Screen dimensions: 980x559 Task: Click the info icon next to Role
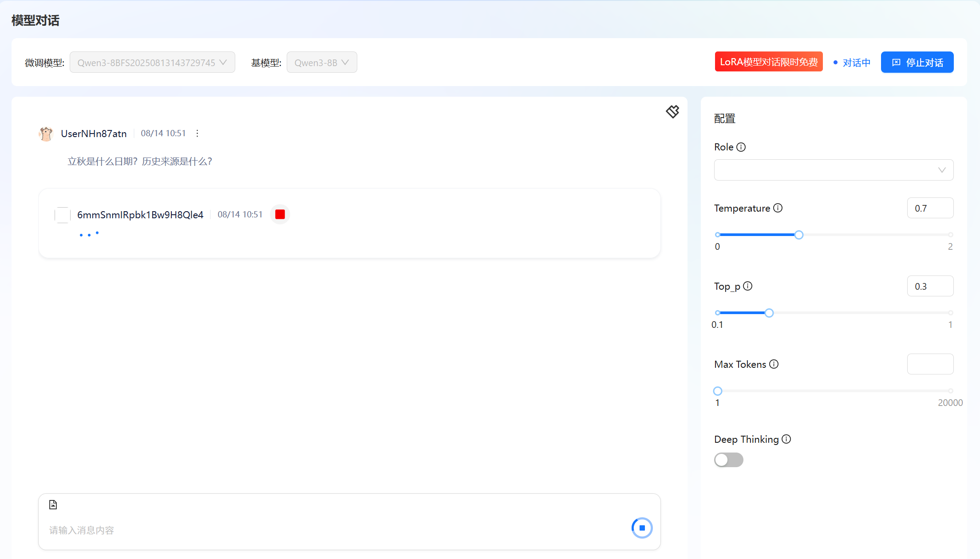[x=741, y=147]
